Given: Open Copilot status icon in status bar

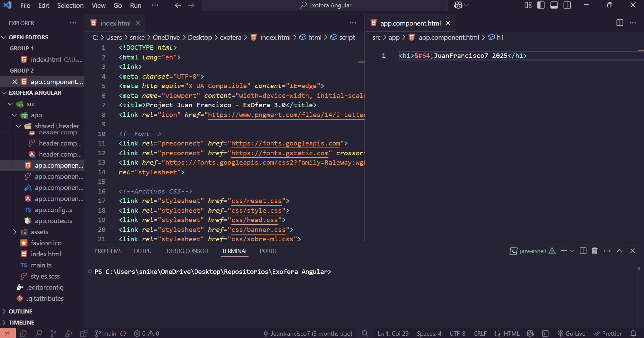Looking at the screenshot, I should 530,333.
